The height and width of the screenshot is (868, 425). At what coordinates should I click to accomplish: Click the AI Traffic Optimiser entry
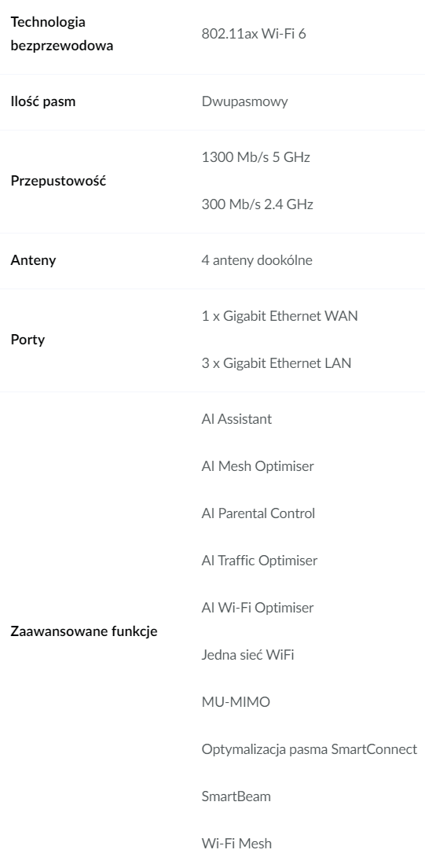coord(259,561)
